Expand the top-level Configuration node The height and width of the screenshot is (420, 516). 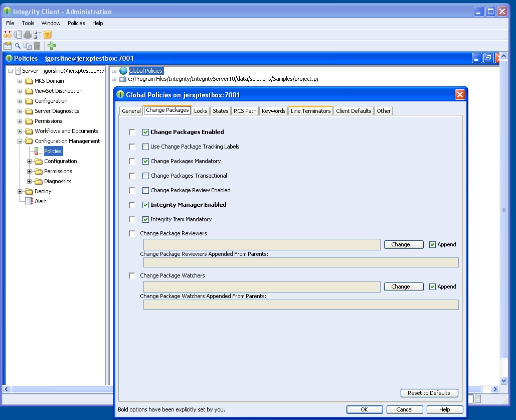20,101
